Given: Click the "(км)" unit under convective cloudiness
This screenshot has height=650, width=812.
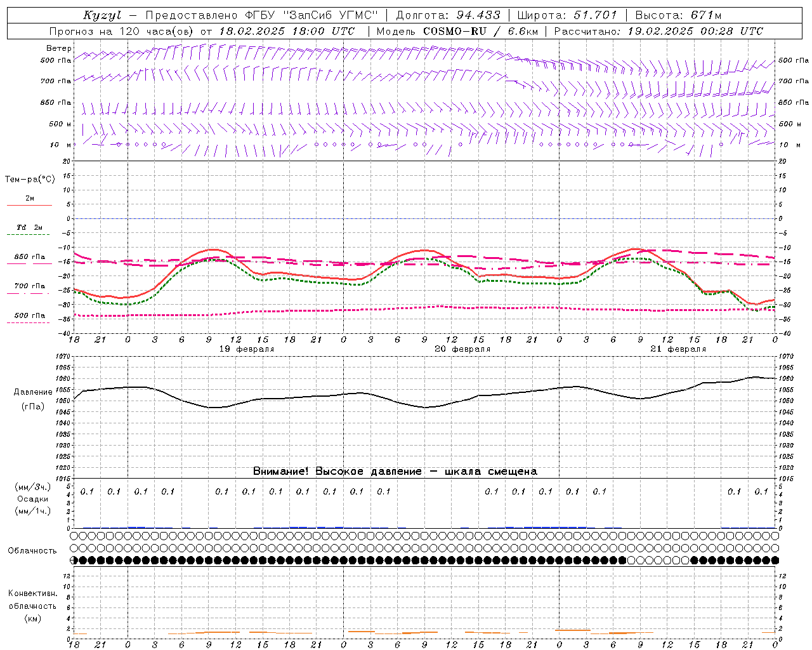Looking at the screenshot, I should point(32,618).
